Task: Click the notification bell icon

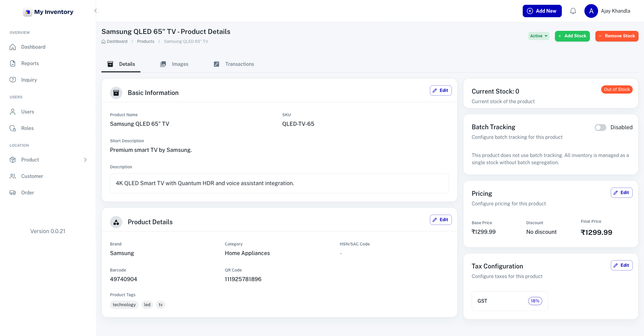Action: (x=573, y=11)
